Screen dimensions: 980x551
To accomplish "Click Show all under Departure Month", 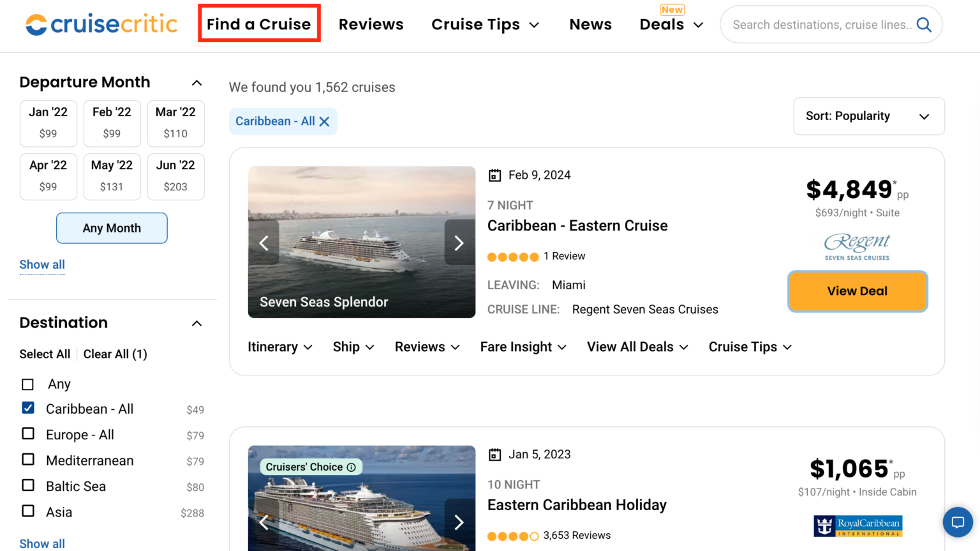I will point(42,264).
